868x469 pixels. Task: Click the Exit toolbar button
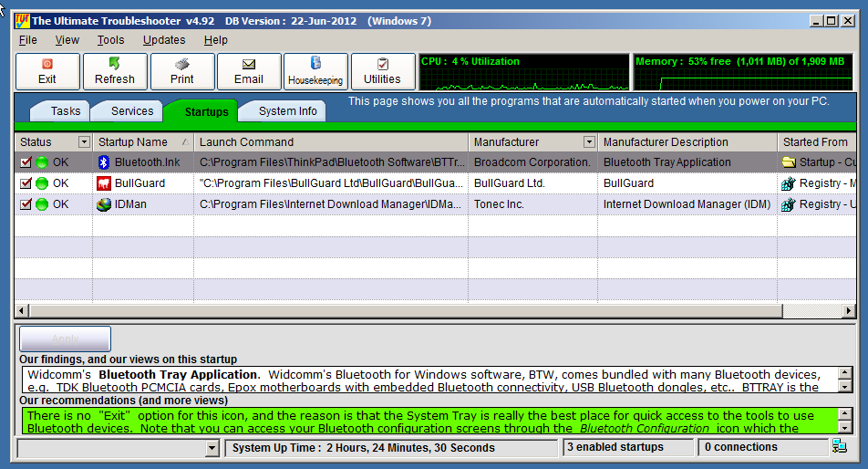tap(47, 71)
